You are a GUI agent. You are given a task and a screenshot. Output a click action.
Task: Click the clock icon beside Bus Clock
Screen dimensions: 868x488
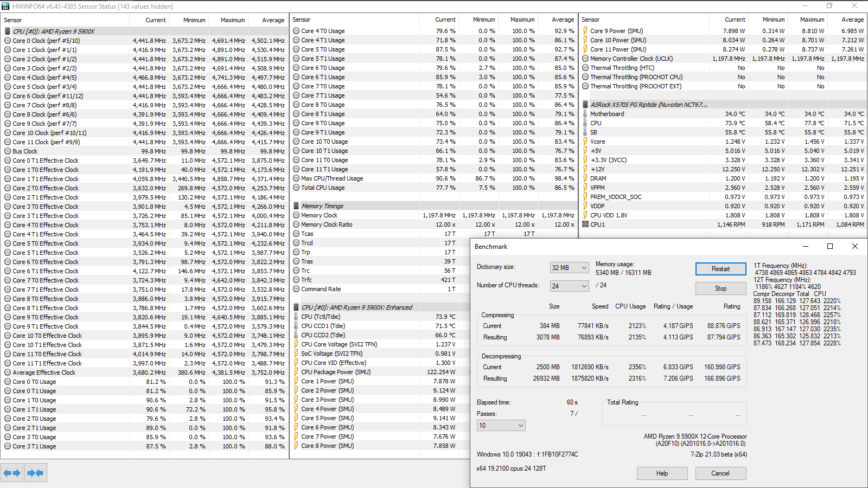click(8, 151)
